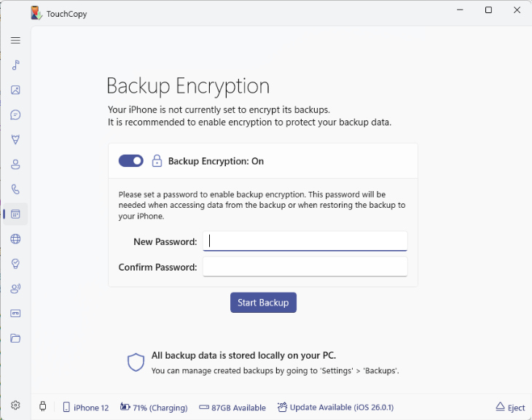
Task: Open the Messages section icon
Action: 15,114
